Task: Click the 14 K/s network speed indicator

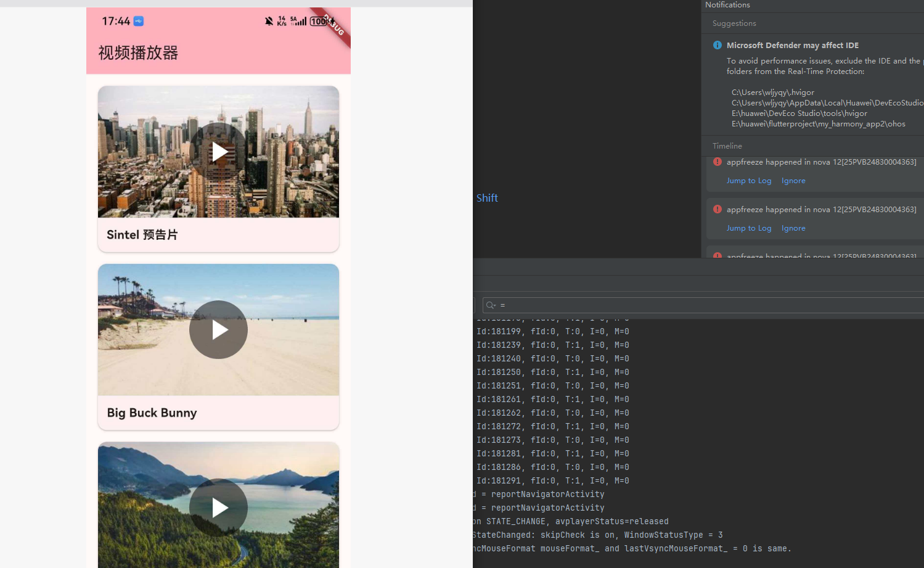Action: [x=282, y=21]
